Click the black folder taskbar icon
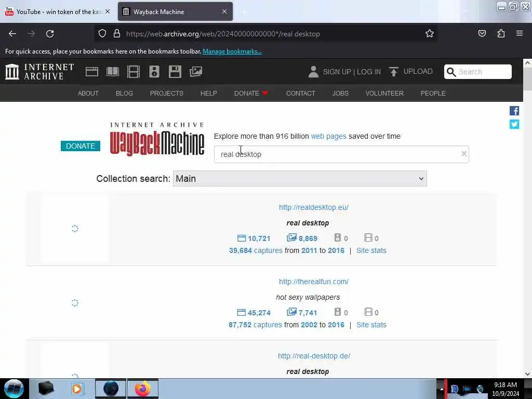Screen dimensions: 532x399 pos(46,389)
